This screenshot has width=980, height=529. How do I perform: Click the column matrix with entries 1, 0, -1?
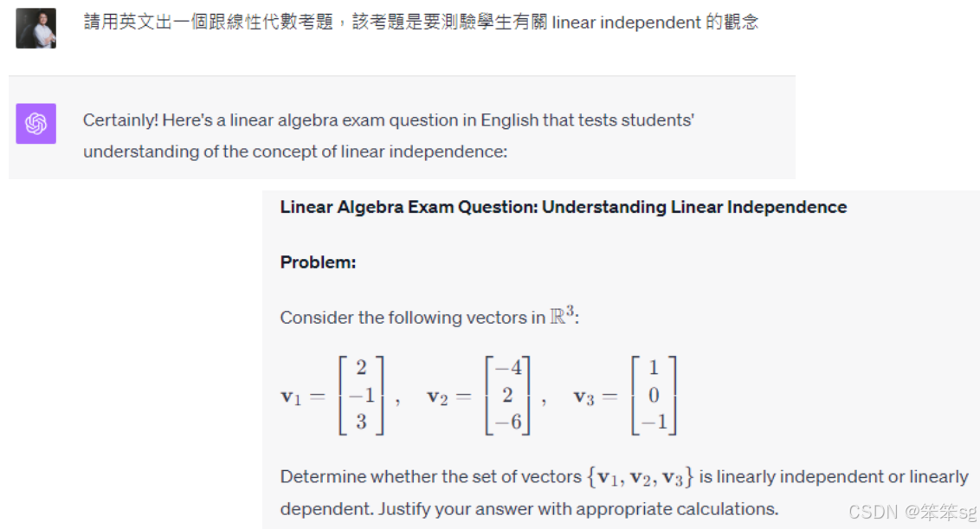(653, 396)
